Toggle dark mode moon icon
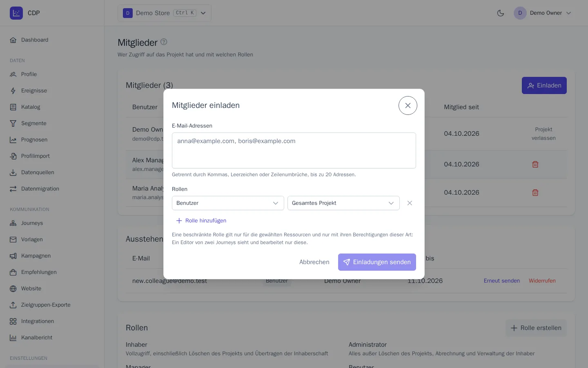This screenshot has width=588, height=368. tap(501, 13)
